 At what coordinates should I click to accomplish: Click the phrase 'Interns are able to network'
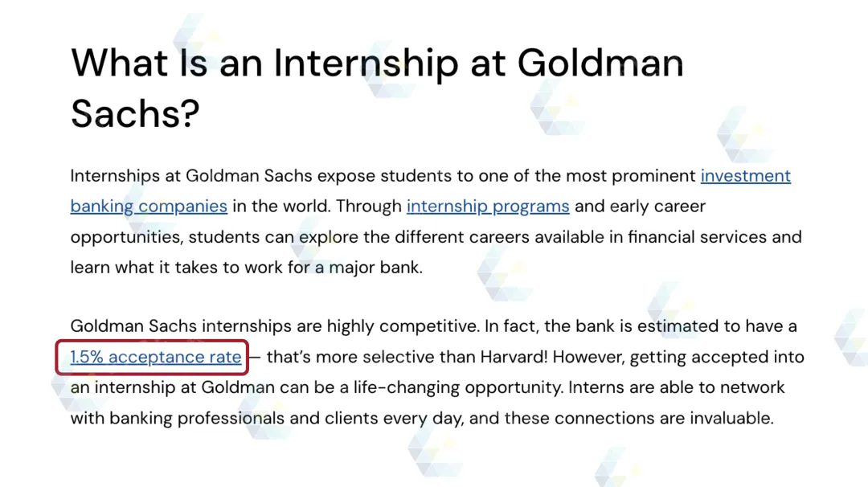(x=676, y=387)
